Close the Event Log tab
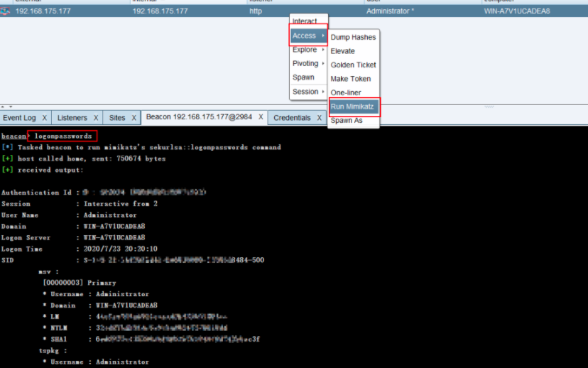Image resolution: width=588 pixels, height=368 pixels. [45, 118]
